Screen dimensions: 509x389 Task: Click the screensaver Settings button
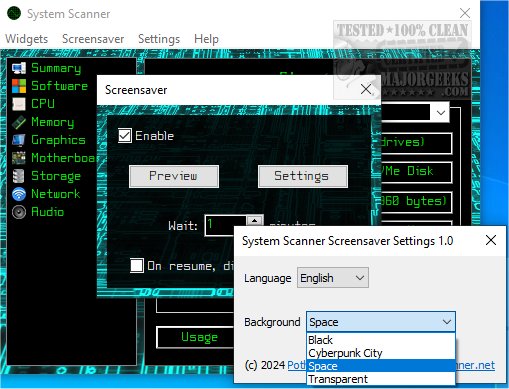click(x=303, y=176)
